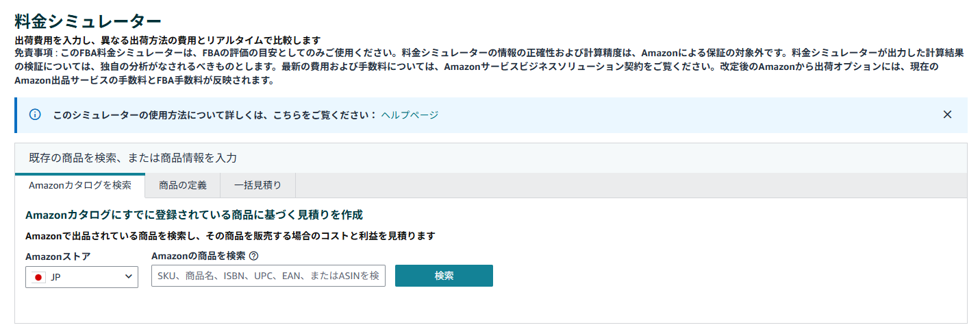
Task: Focus the SKU, 商品名, ISBN search field
Action: (x=268, y=276)
